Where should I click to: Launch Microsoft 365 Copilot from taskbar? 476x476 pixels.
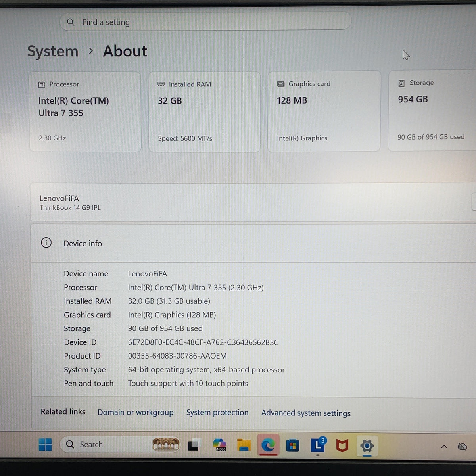coord(219,445)
